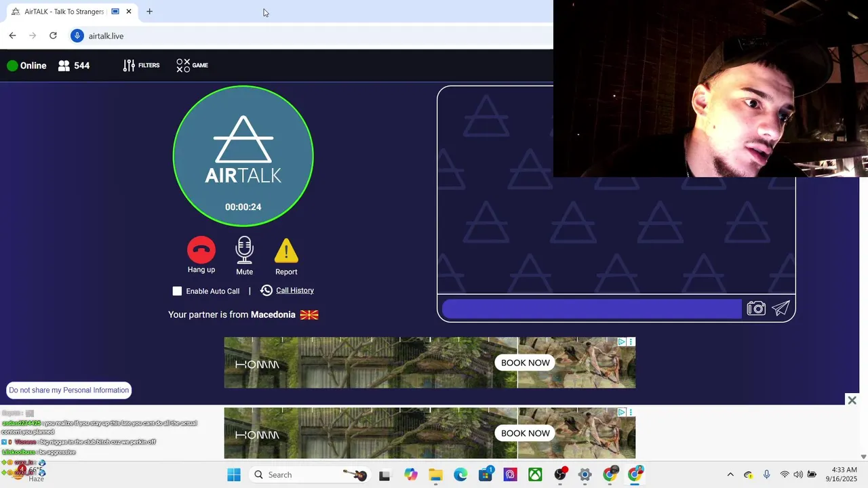Viewport: 868px width, 488px height.
Task: Open Microsoft Store from taskbar
Action: click(x=486, y=474)
